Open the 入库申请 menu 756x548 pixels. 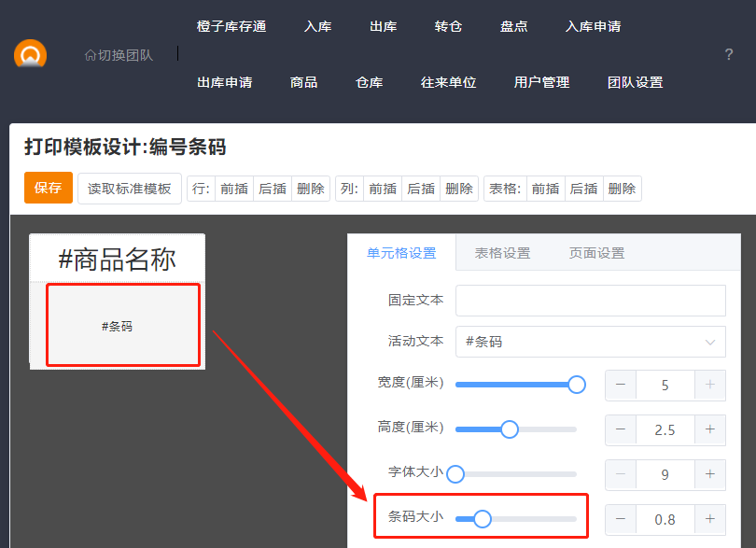coord(593,26)
